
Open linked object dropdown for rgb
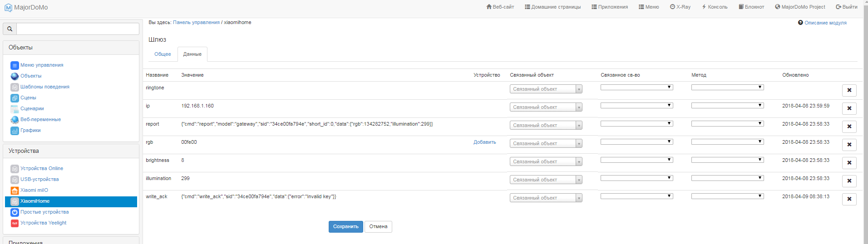(x=546, y=143)
